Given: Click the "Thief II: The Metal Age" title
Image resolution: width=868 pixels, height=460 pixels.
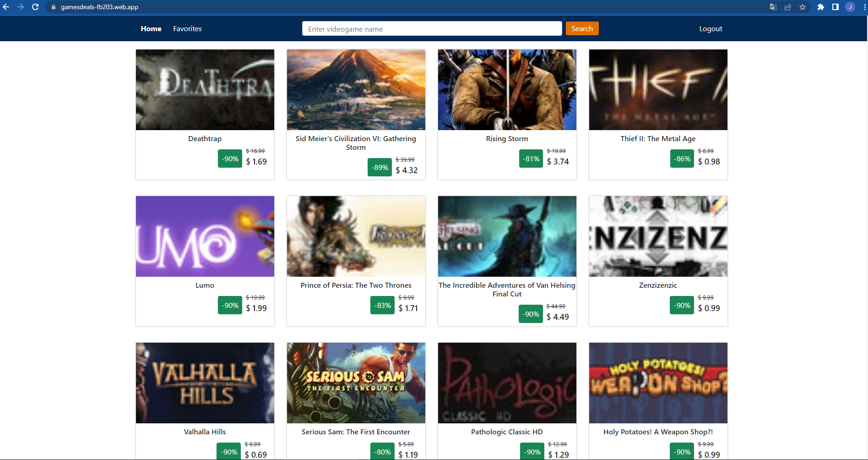Looking at the screenshot, I should (x=658, y=139).
